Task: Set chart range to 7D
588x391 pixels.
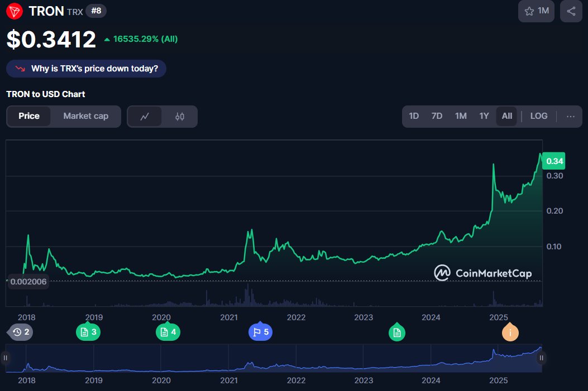Action: pos(437,116)
